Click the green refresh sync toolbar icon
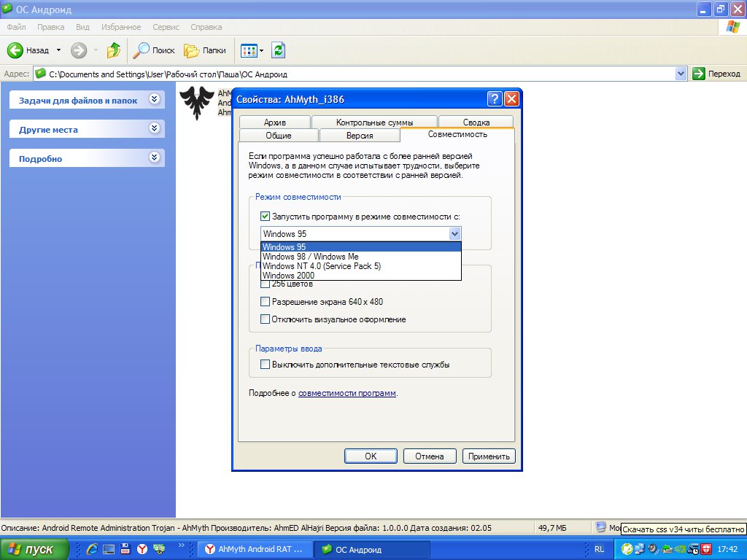This screenshot has width=747, height=560. [278, 50]
